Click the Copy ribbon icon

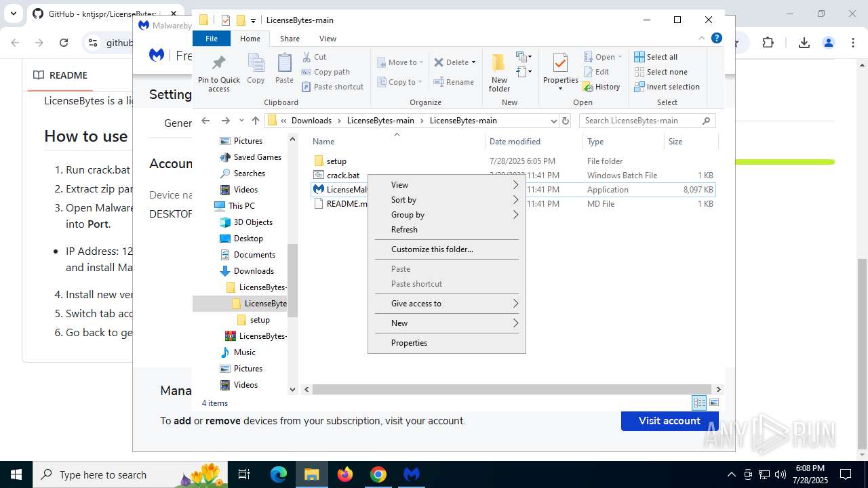click(x=256, y=68)
